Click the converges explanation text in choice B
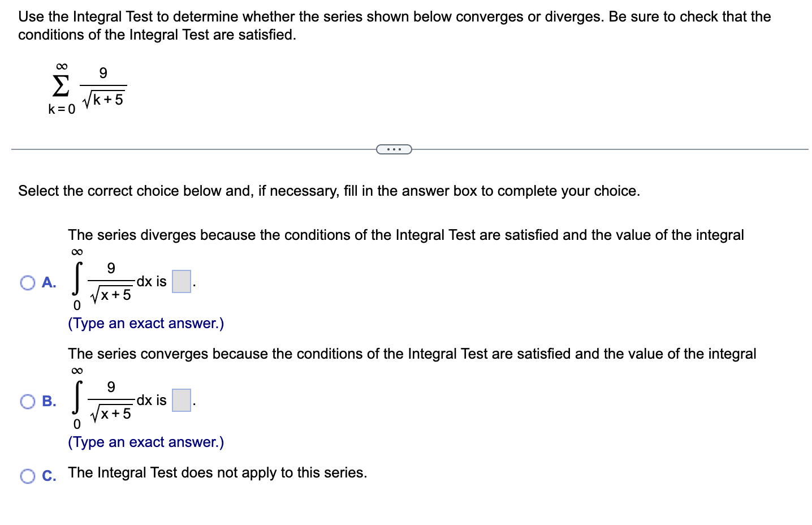 coord(411,354)
